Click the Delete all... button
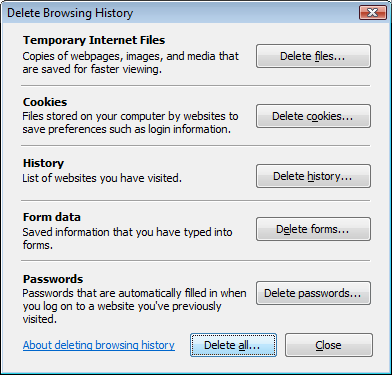 [x=233, y=345]
